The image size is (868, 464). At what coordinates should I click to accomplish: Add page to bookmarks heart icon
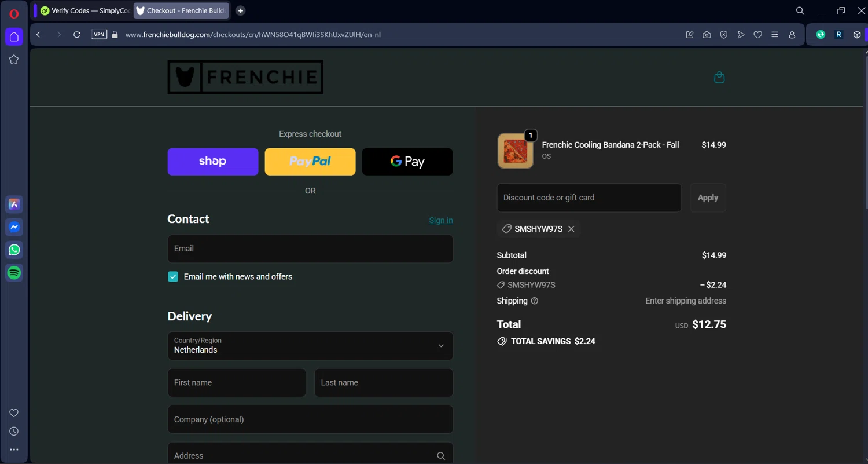click(757, 35)
